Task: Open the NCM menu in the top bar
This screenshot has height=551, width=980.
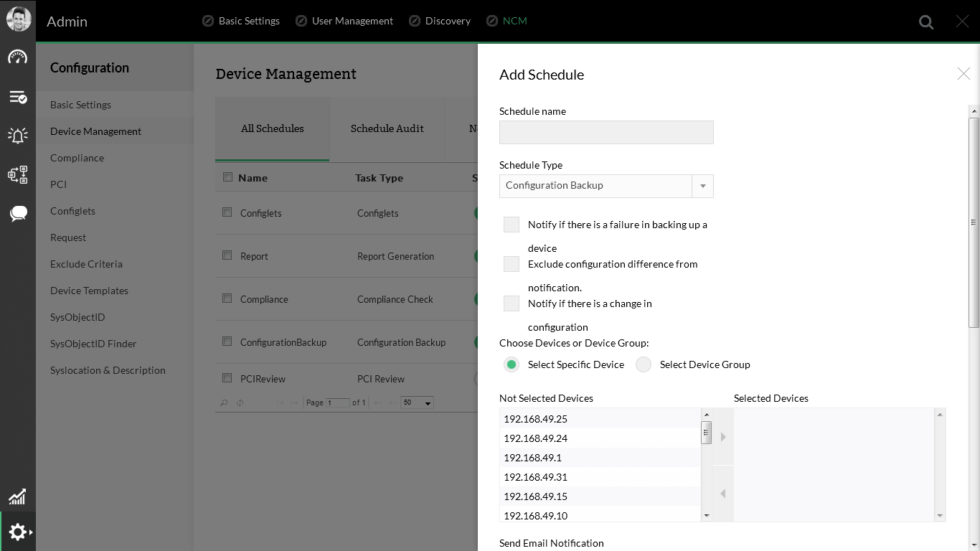Action: click(x=507, y=21)
